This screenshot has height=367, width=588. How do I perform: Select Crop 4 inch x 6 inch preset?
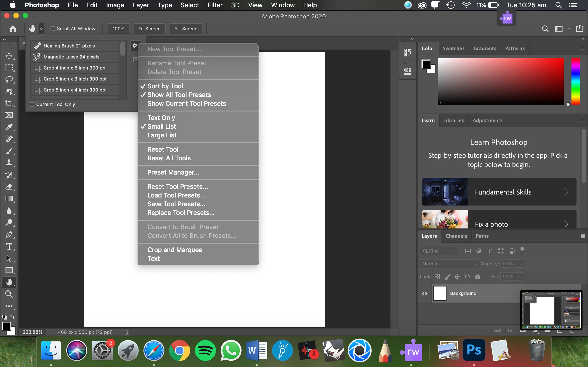(75, 68)
